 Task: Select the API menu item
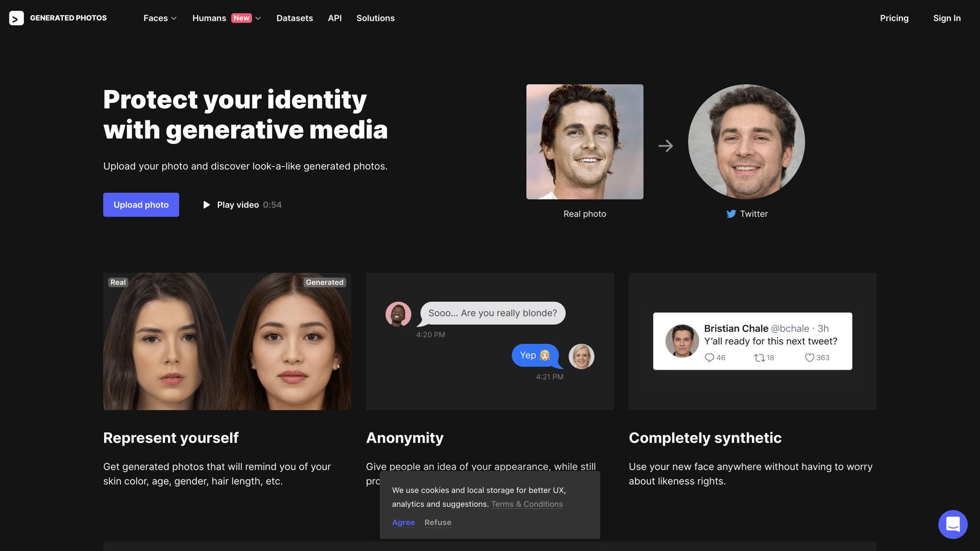(334, 18)
